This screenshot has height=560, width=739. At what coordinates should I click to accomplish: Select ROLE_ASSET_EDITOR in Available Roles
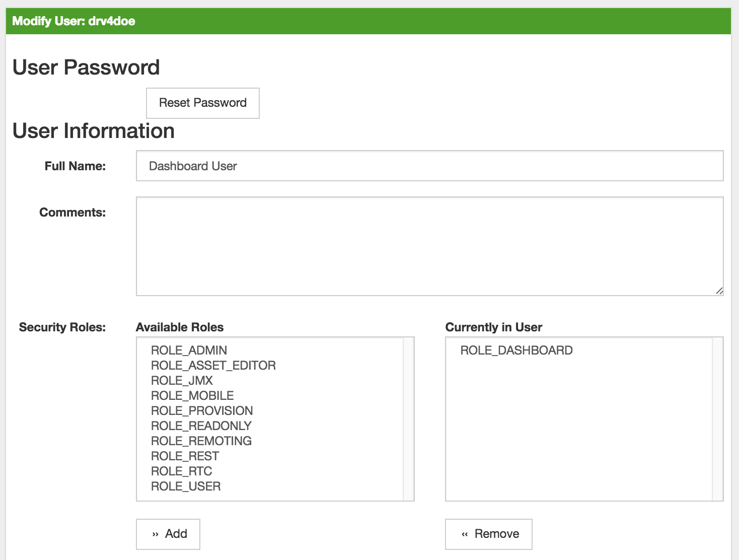tap(213, 365)
